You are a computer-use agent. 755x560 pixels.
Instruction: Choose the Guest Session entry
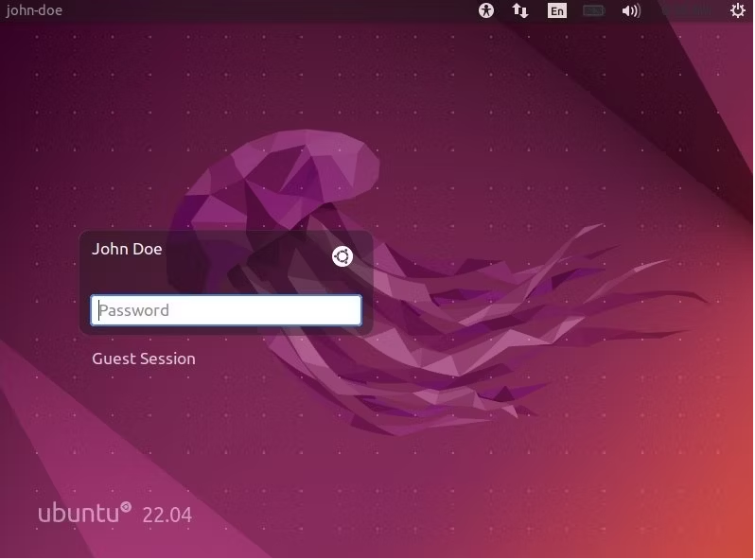point(144,359)
